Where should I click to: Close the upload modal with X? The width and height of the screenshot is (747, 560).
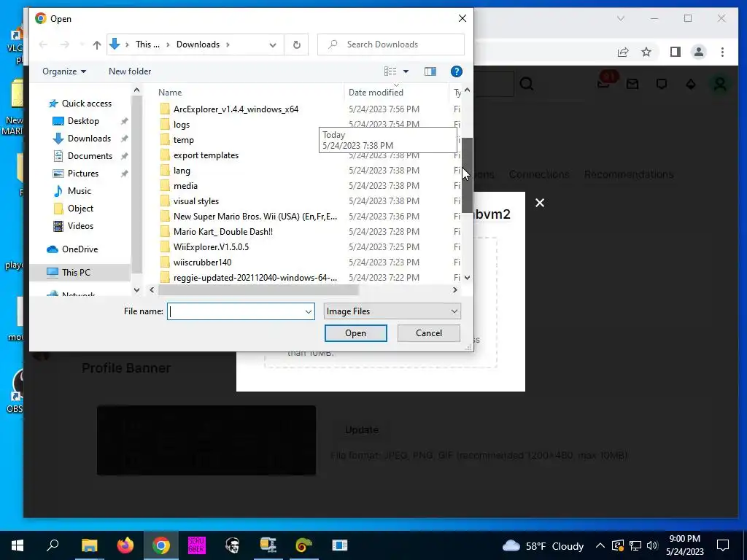pyautogui.click(x=539, y=203)
